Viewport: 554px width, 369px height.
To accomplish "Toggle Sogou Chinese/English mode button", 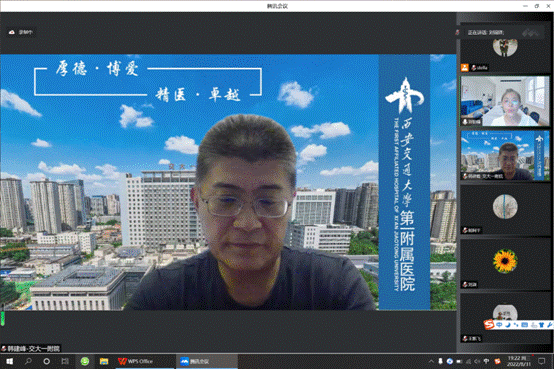I will point(499,324).
